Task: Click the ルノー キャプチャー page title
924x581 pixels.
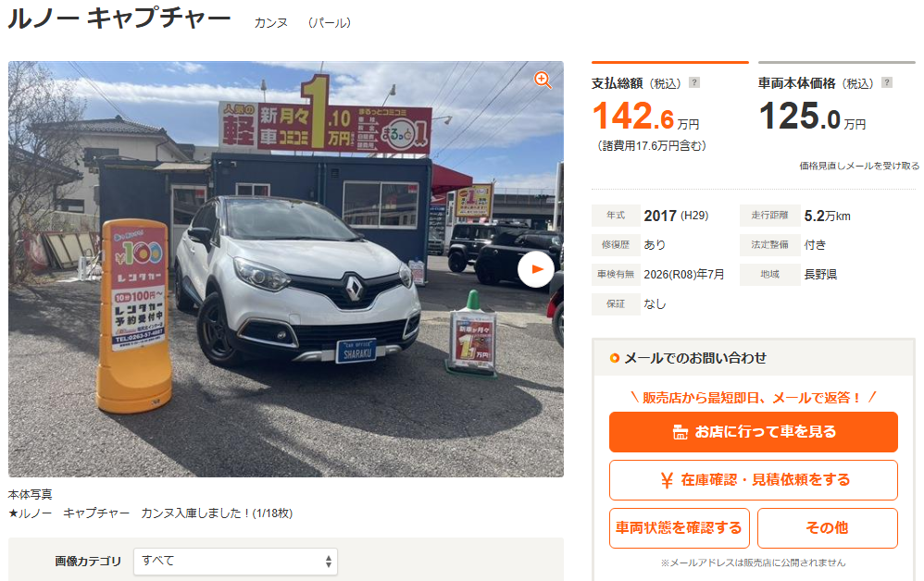Action: point(119,19)
